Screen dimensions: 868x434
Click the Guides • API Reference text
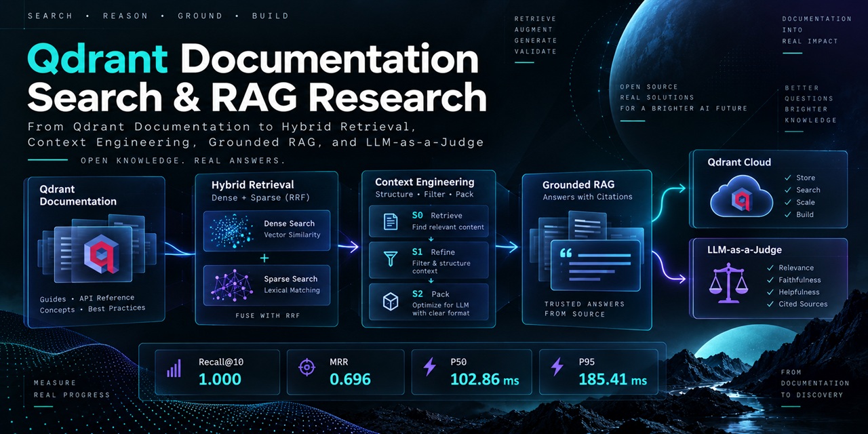pyautogui.click(x=87, y=298)
